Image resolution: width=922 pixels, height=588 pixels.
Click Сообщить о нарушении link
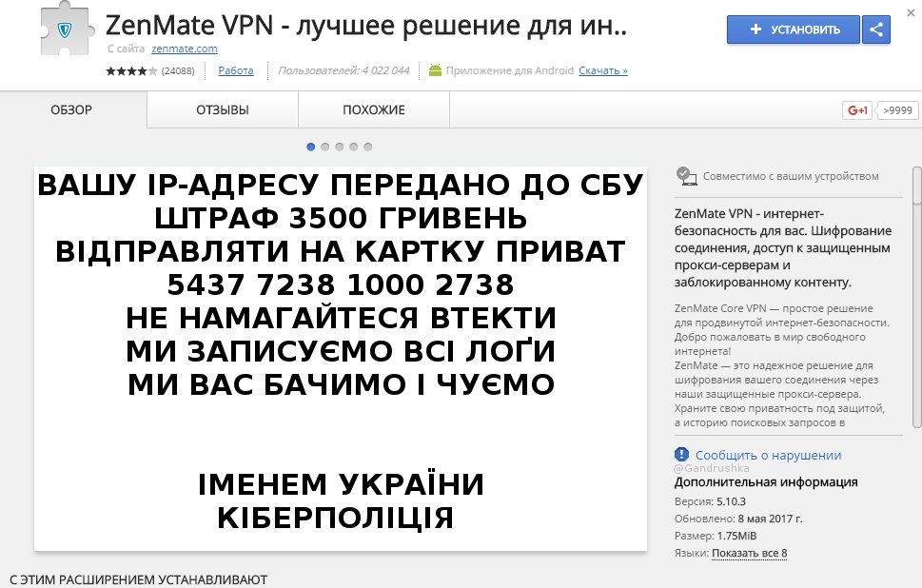tap(768, 455)
